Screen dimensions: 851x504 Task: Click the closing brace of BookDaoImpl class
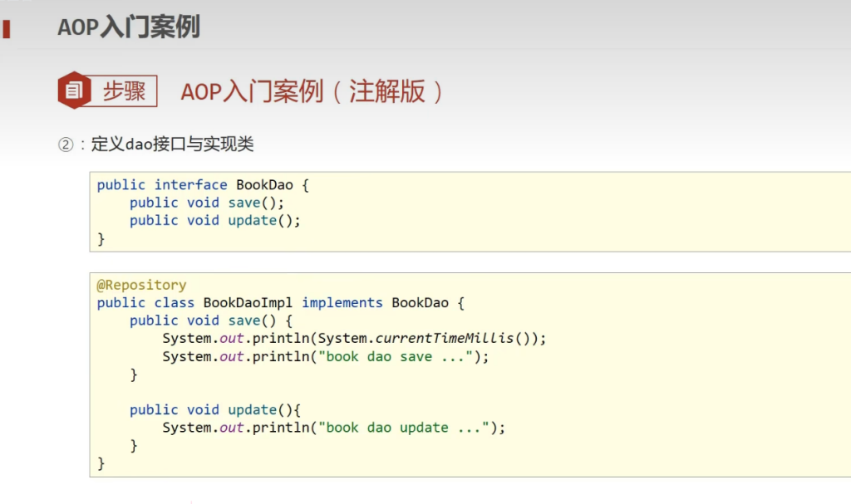(x=101, y=464)
